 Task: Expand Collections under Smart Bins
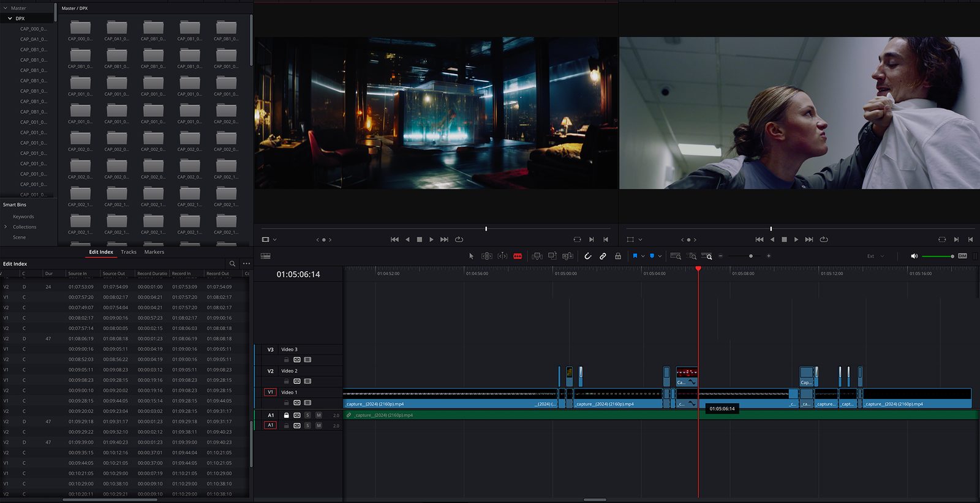coord(6,227)
